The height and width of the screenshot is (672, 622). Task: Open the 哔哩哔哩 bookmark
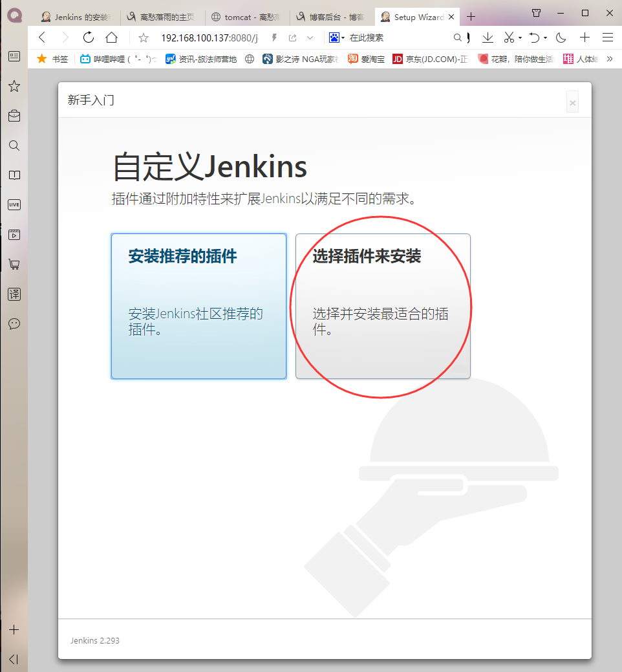pyautogui.click(x=118, y=59)
